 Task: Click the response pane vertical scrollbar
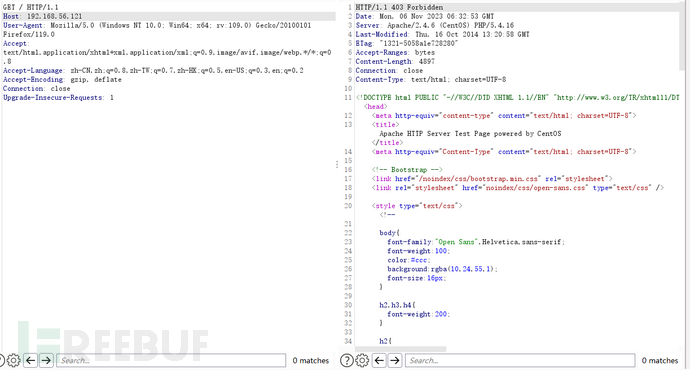pyautogui.click(x=682, y=35)
